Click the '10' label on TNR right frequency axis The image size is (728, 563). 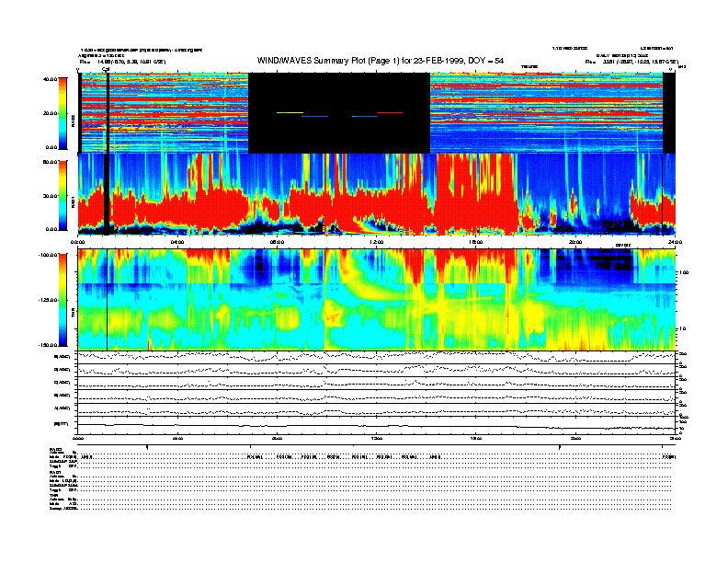coord(682,328)
